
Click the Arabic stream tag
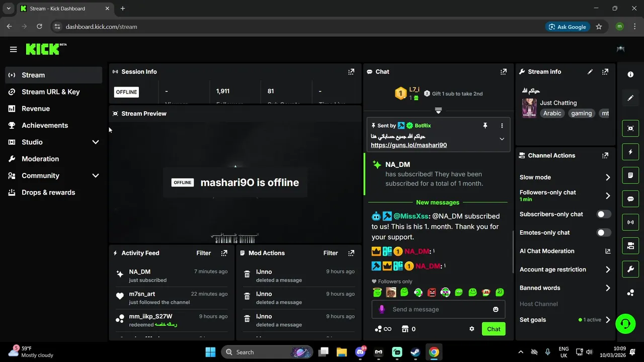(552, 114)
